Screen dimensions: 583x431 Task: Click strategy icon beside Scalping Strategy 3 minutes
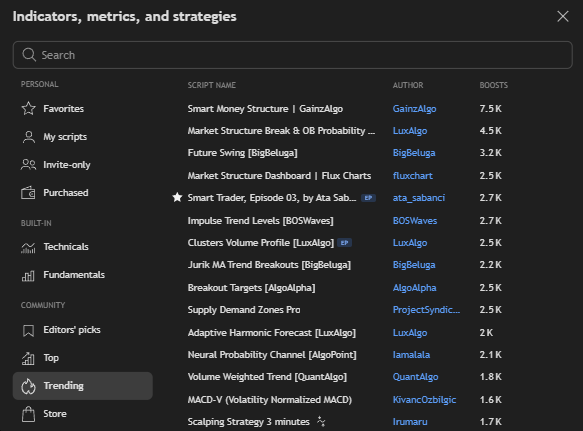click(x=321, y=421)
